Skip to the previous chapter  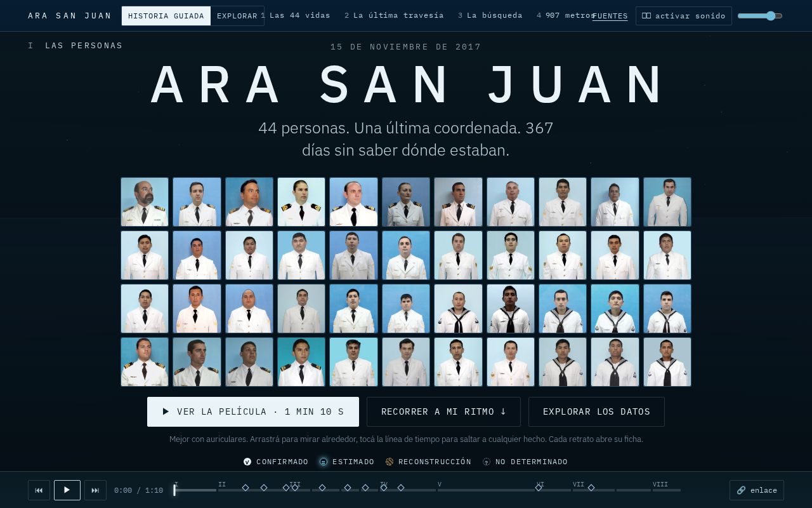point(39,490)
